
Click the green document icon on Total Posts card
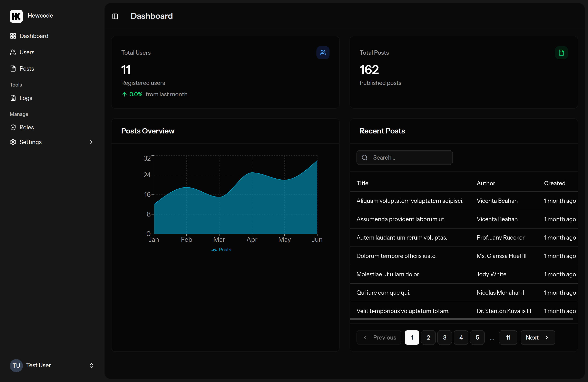[561, 53]
